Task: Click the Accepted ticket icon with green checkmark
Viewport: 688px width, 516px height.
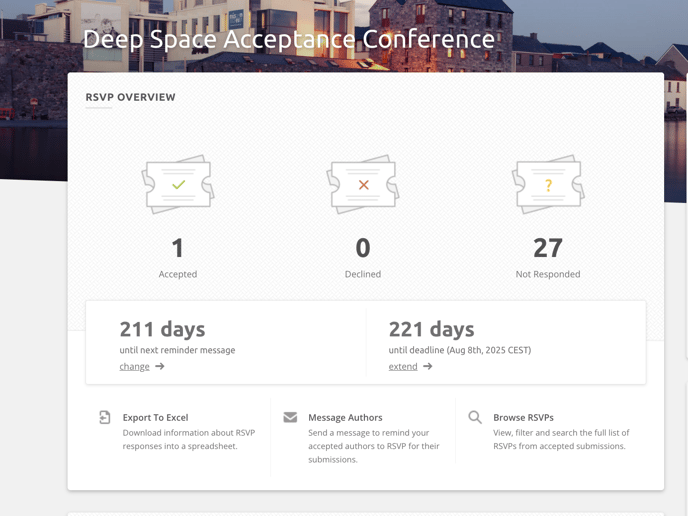Action: point(178,184)
